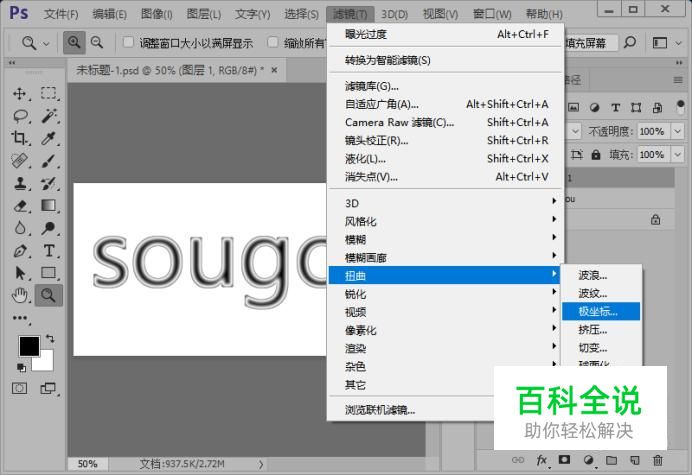Expand the 锐化 submenu
Viewport: 692px width, 475px height.
tap(445, 294)
